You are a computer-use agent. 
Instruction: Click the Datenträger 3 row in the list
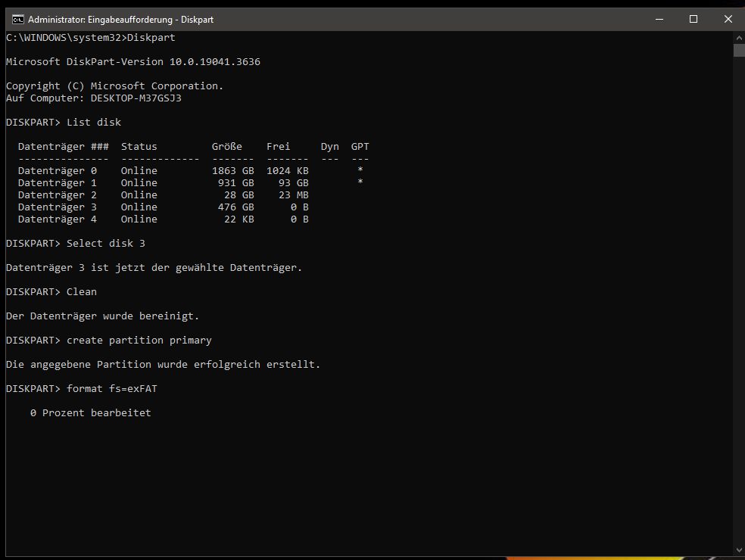click(164, 207)
